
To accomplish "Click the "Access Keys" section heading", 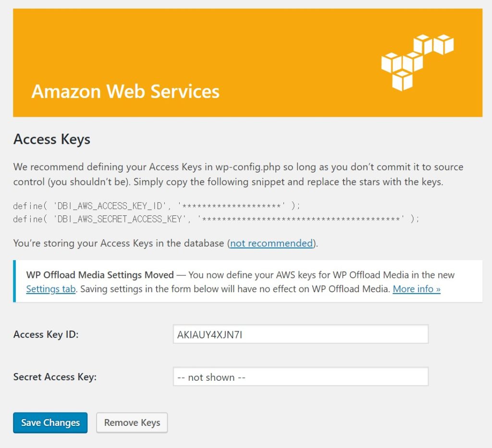I will (52, 139).
